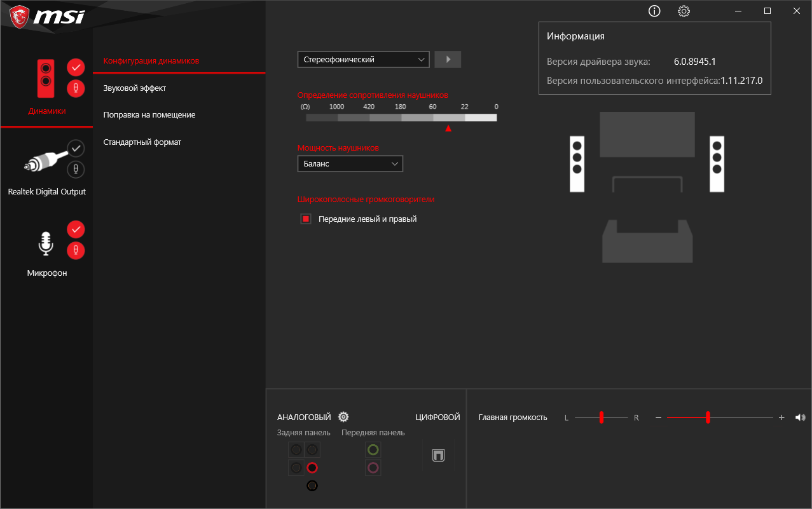Click the information icon in title bar
The height and width of the screenshot is (509, 812).
pos(654,11)
